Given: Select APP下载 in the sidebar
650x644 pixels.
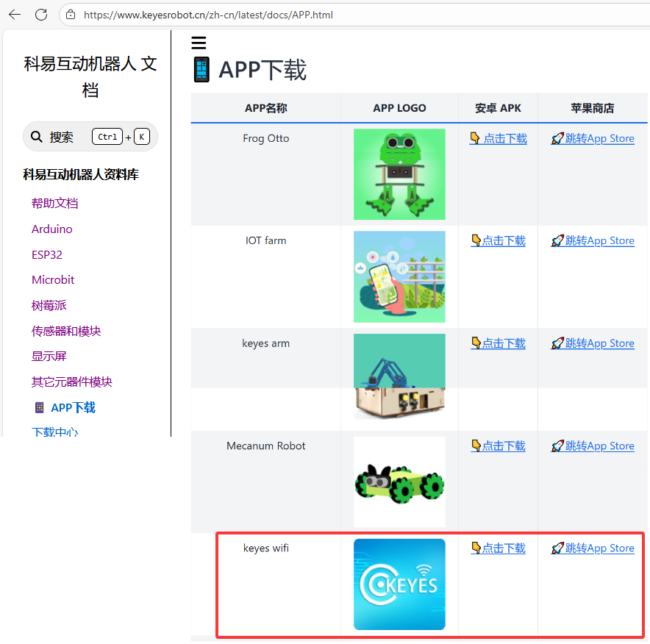Looking at the screenshot, I should pyautogui.click(x=73, y=407).
